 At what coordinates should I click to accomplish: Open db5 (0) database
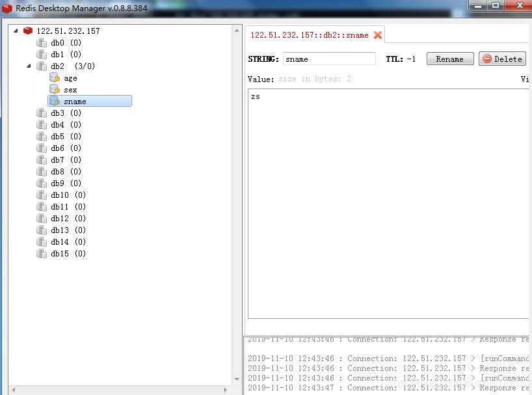(x=66, y=137)
